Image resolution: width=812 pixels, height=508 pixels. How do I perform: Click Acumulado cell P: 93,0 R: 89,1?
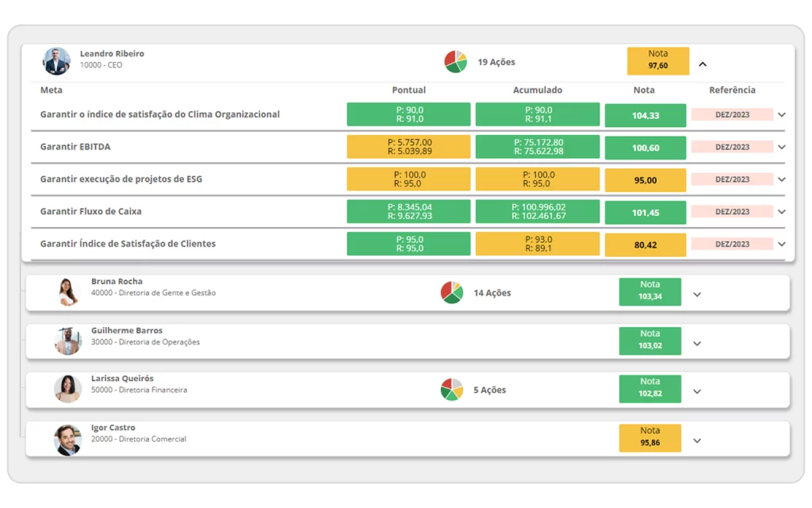(538, 244)
